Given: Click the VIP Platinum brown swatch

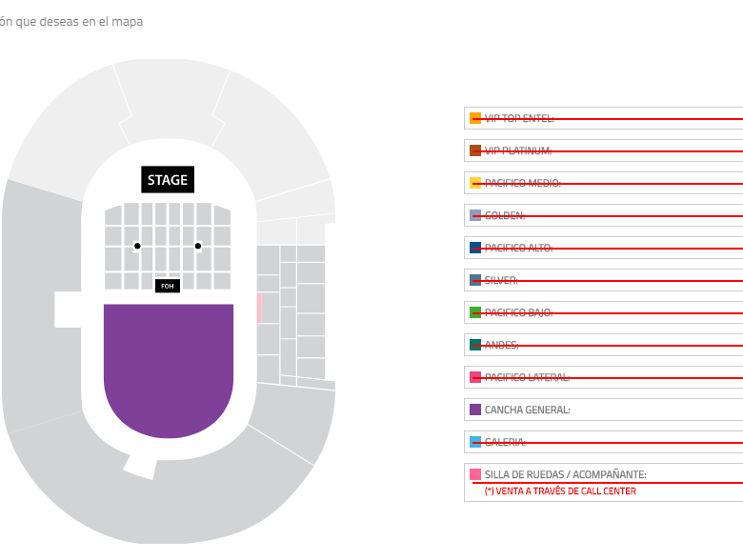Looking at the screenshot, I should coord(475,150).
